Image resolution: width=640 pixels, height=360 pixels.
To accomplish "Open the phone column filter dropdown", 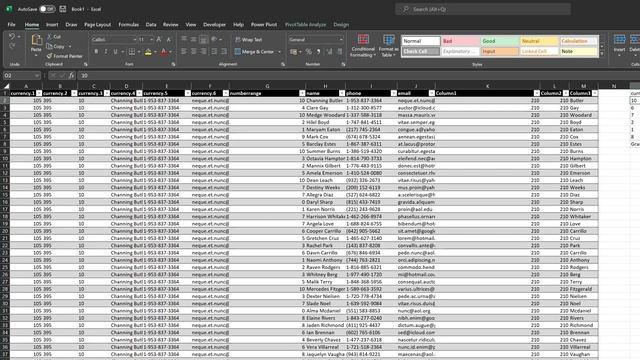I will pyautogui.click(x=393, y=93).
